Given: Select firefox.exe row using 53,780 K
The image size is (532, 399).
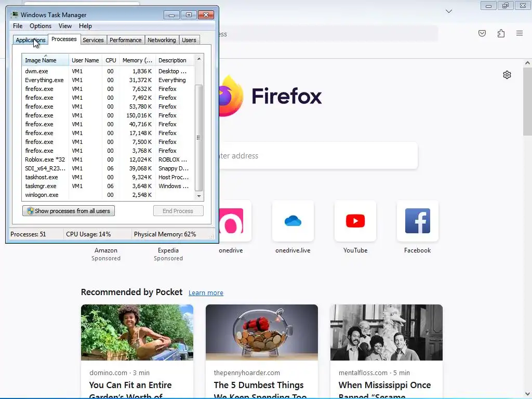Looking at the screenshot, I should pos(109,107).
